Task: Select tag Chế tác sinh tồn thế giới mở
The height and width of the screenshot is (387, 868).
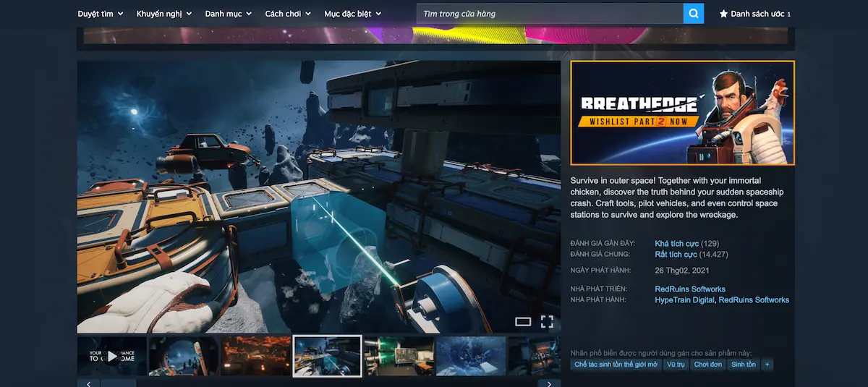Action: [616, 365]
